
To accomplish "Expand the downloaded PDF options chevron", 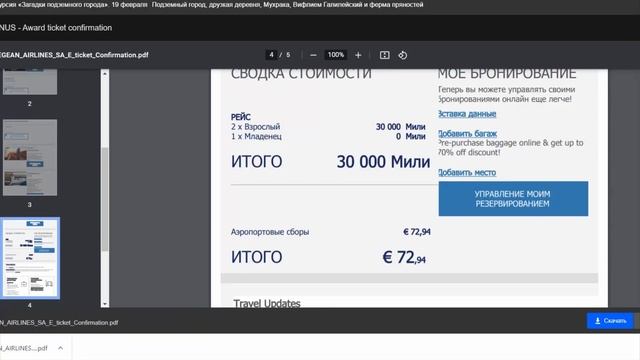I will tap(60, 348).
